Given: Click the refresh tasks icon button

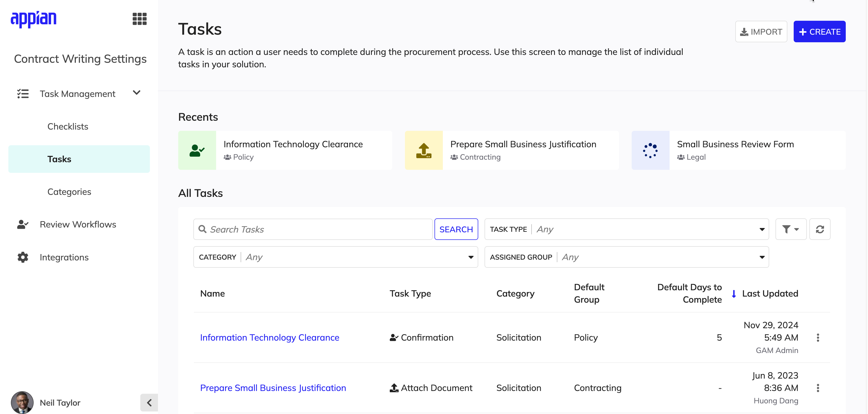Looking at the screenshot, I should tap(820, 230).
